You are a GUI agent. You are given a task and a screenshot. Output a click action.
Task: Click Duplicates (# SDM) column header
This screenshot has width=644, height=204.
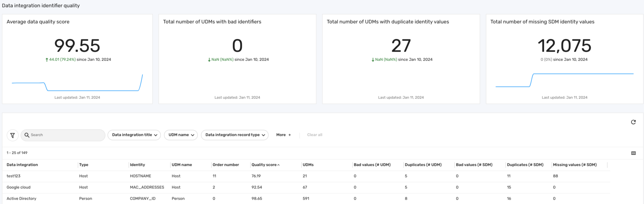pos(525,165)
